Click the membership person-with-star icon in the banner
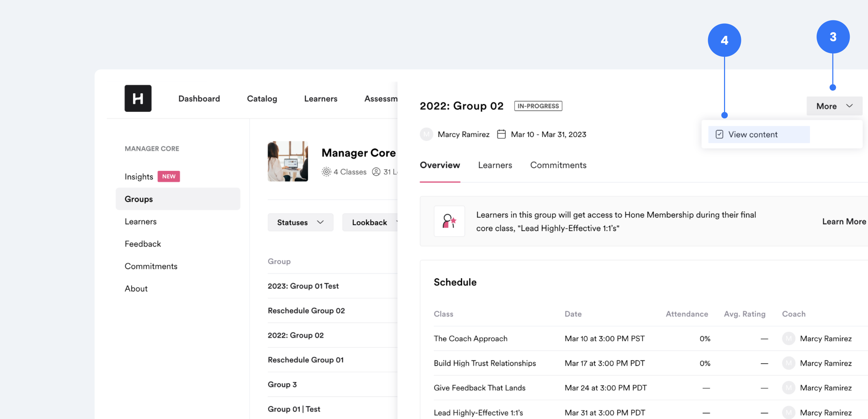The width and height of the screenshot is (868, 419). point(449,221)
